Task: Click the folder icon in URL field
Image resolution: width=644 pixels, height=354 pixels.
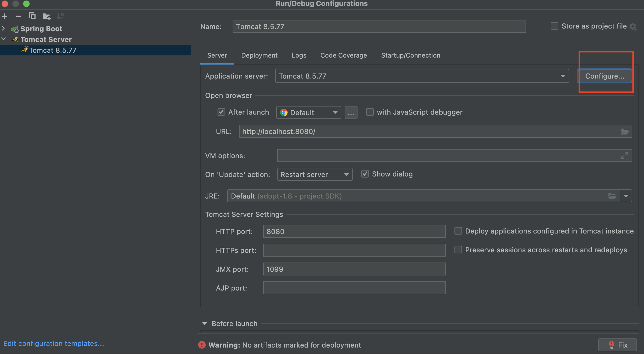Action: coord(624,132)
